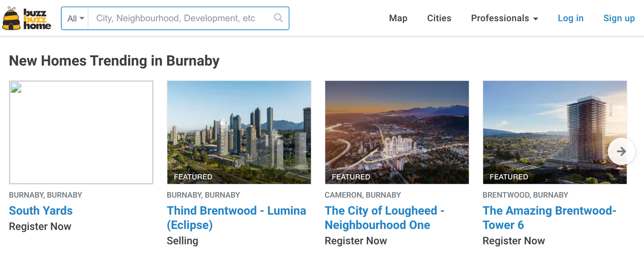The height and width of the screenshot is (257, 644).
Task: Click the next arrow on the carousel
Action: coord(621,151)
